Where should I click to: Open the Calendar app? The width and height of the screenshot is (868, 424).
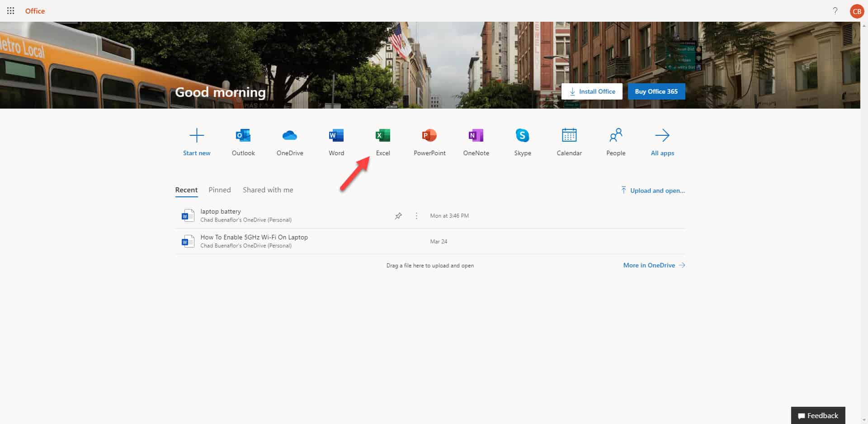(569, 142)
